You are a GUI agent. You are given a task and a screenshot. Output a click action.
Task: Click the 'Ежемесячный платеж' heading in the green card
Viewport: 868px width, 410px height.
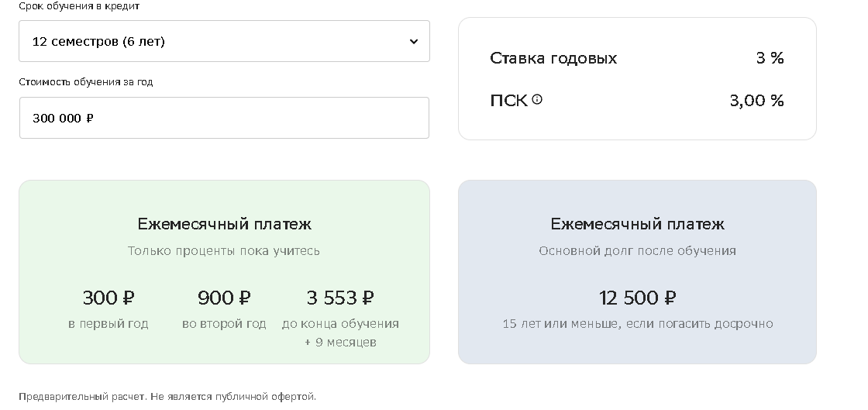click(x=224, y=224)
